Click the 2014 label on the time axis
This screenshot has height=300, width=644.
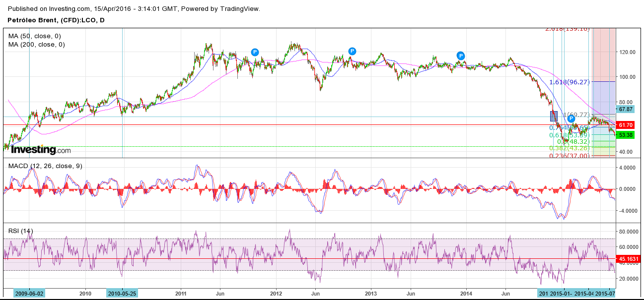[466, 293]
